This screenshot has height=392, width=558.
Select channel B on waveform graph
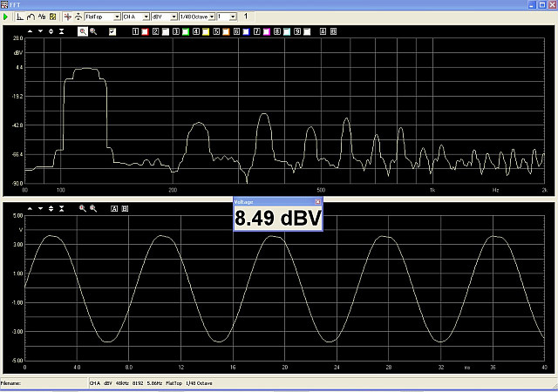pyautogui.click(x=125, y=209)
